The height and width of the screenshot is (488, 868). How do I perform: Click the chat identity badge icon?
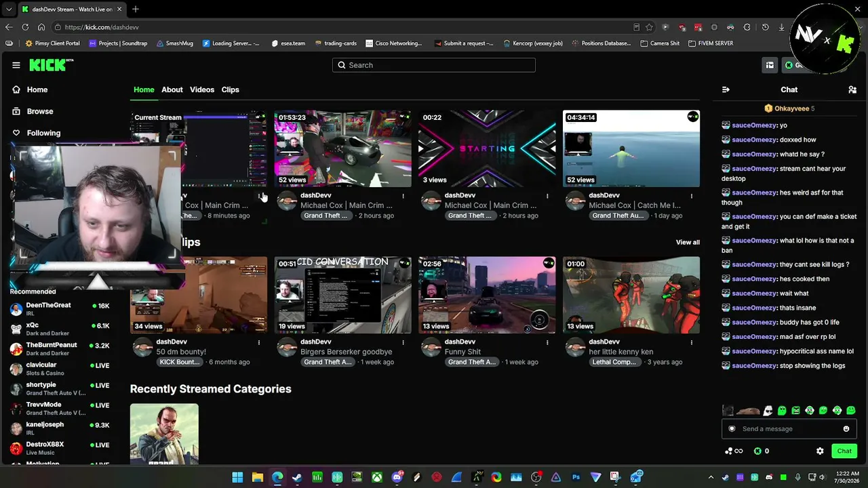click(732, 429)
